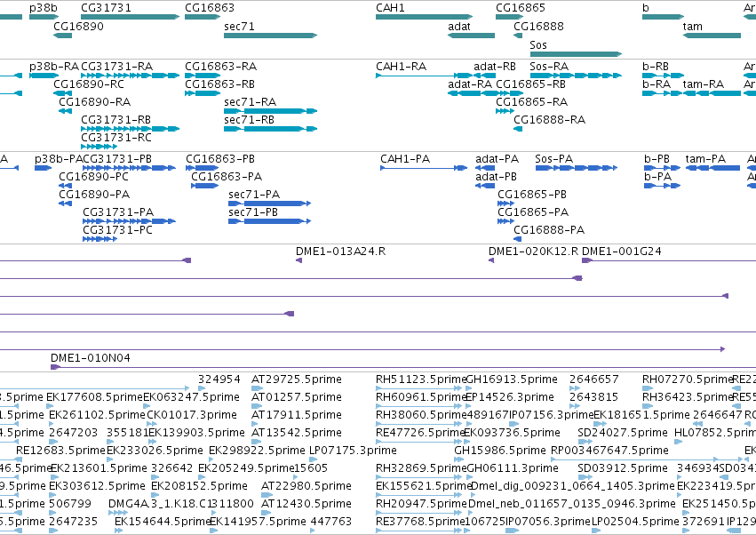Click the sec71-PA protein label
This screenshot has height=535, width=756.
pyautogui.click(x=254, y=195)
